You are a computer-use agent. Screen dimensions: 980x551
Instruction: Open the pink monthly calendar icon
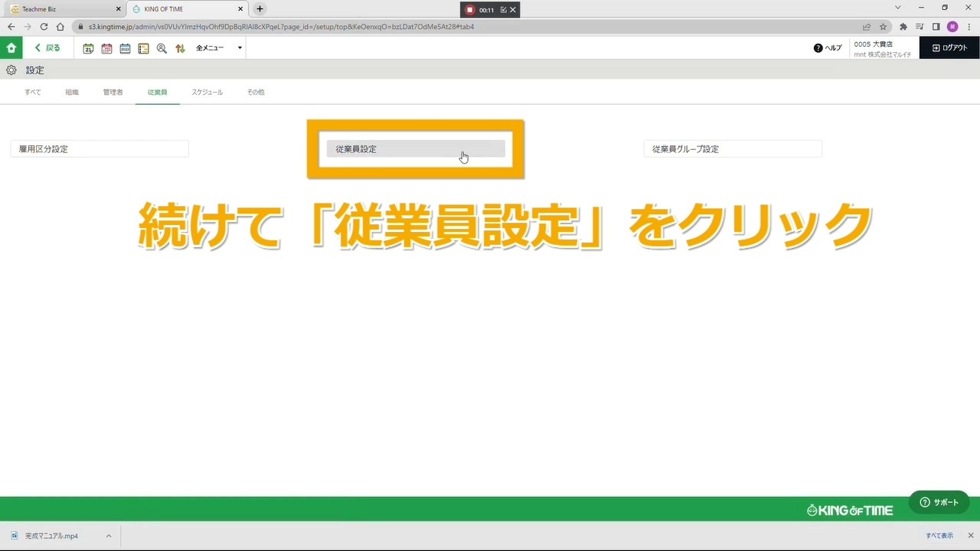pos(106,48)
